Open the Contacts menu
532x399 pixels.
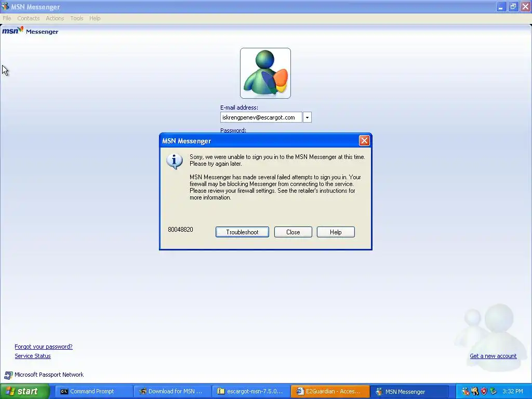tap(29, 18)
